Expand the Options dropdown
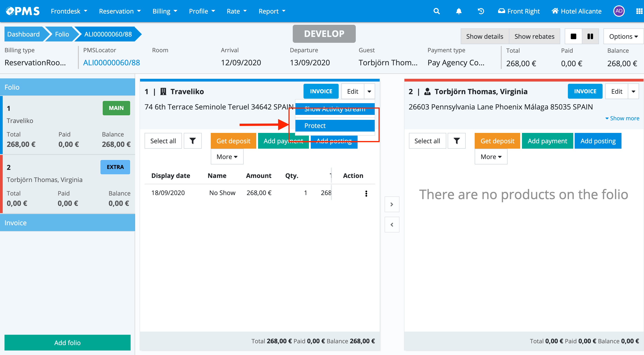The width and height of the screenshot is (644, 355). click(623, 36)
